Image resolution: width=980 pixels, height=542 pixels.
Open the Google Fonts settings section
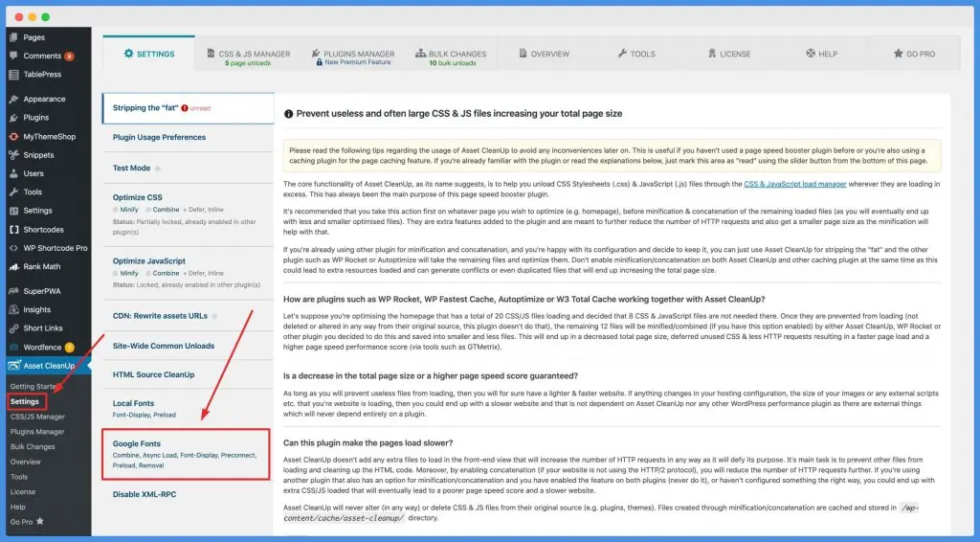(x=186, y=454)
